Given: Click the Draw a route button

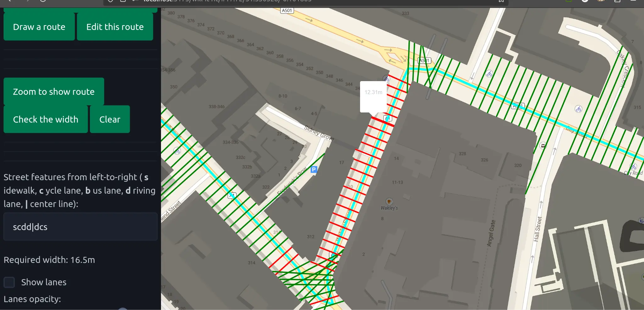Looking at the screenshot, I should click(39, 27).
